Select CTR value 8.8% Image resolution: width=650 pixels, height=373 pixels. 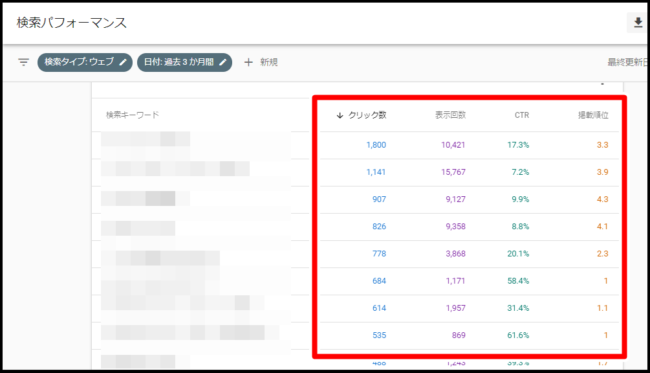(520, 226)
